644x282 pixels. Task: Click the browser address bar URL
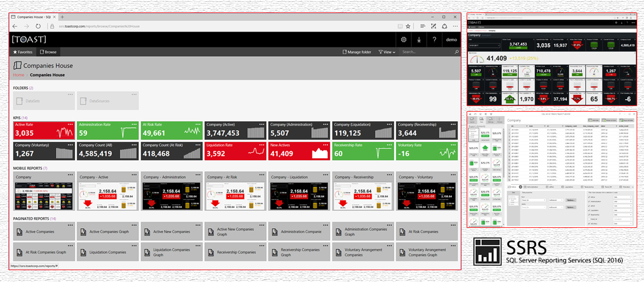pyautogui.click(x=99, y=27)
